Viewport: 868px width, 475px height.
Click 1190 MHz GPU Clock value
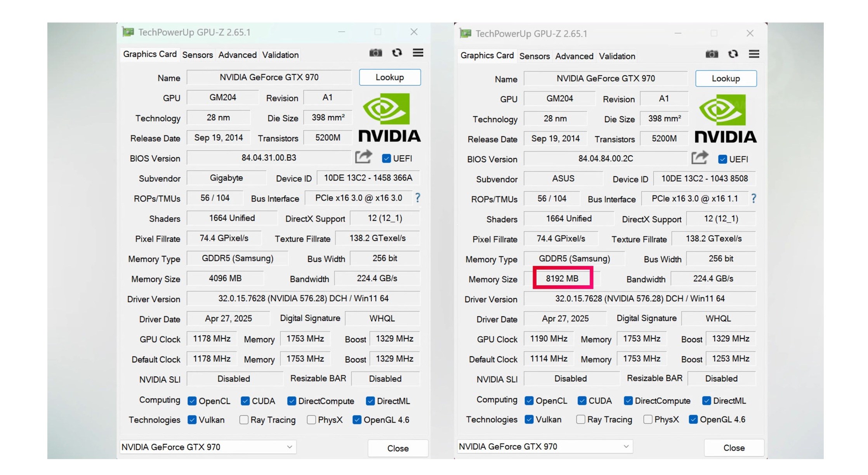pyautogui.click(x=549, y=338)
